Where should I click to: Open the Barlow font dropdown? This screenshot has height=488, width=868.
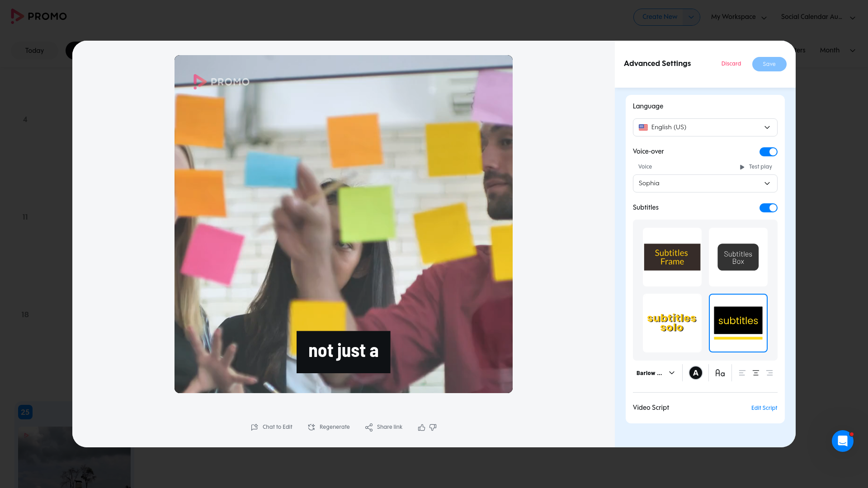click(x=655, y=373)
